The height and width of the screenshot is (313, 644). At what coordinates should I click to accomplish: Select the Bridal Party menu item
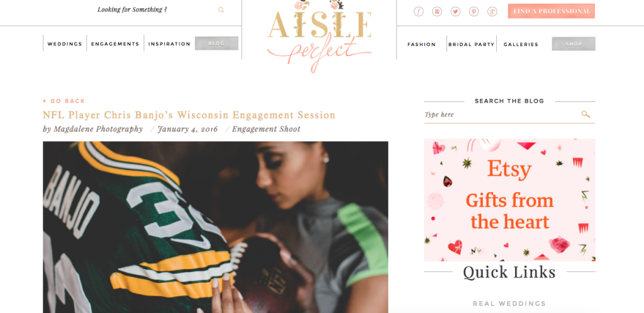472,45
